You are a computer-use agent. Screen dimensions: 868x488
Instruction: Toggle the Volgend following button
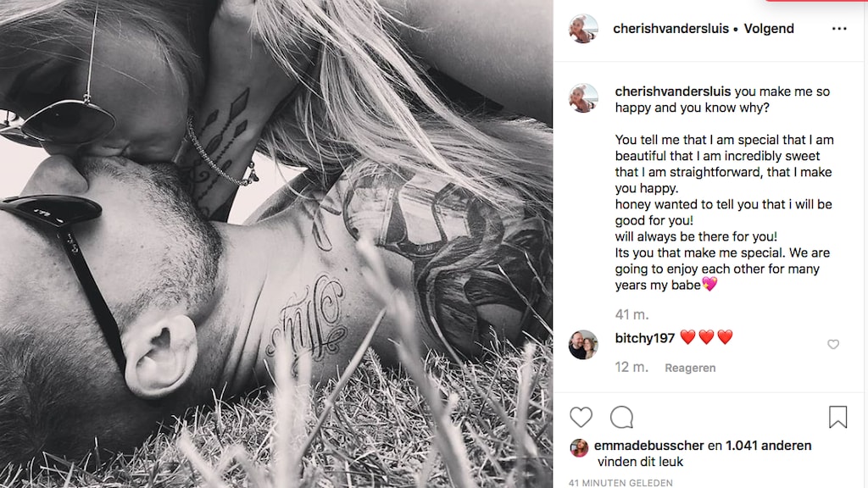click(x=768, y=29)
